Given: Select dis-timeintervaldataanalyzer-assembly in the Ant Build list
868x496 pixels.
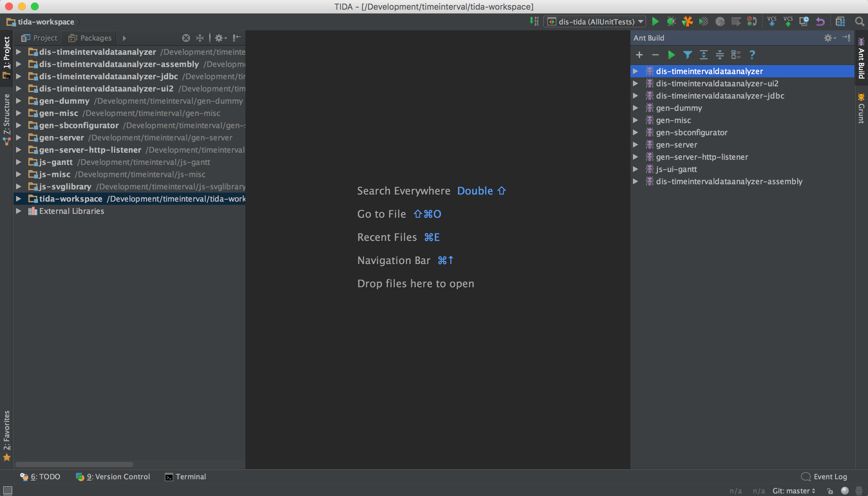Looking at the screenshot, I should pos(742,182).
